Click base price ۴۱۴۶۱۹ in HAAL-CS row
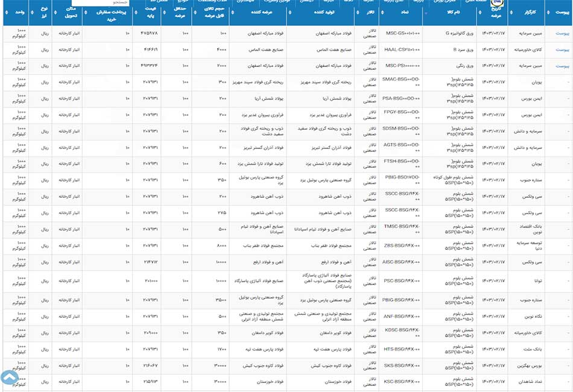 [x=150, y=49]
